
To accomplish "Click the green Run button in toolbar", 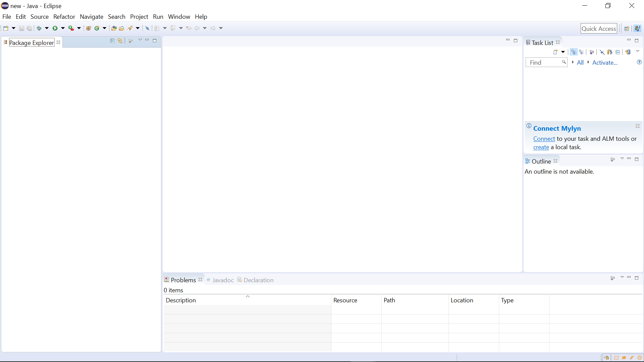I will [x=55, y=28].
